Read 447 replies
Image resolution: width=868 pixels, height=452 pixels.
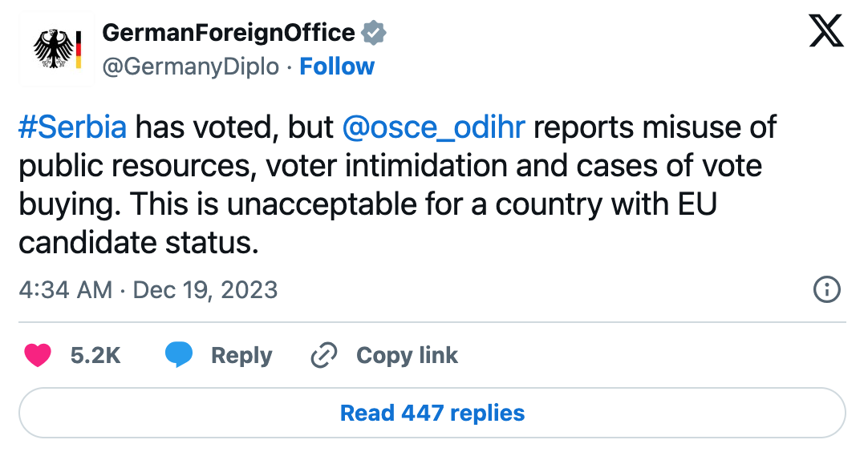coord(432,413)
